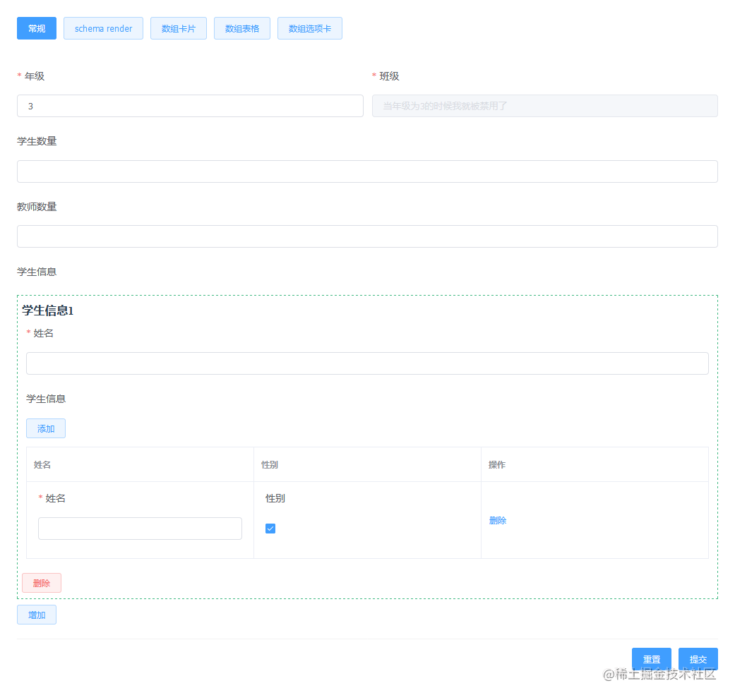Switch to the 数组表格 tab

pos(241,28)
